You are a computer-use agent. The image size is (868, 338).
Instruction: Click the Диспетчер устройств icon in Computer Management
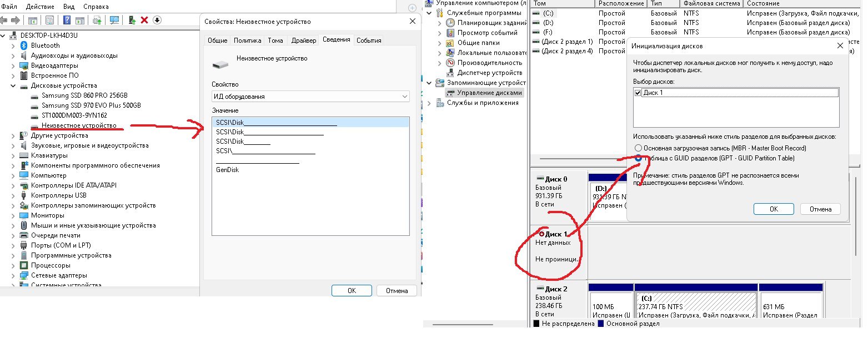tap(451, 73)
